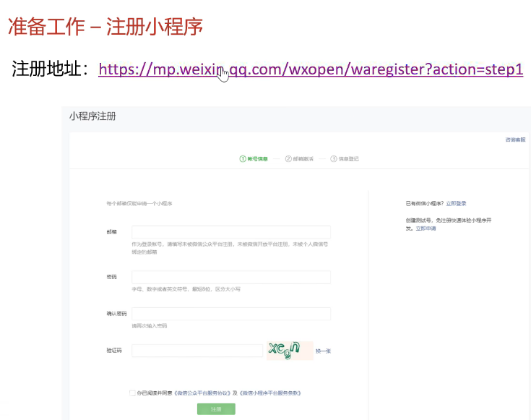Click the slide title 准备工作 – 注册小程序
This screenshot has width=531, height=420.
point(105,27)
